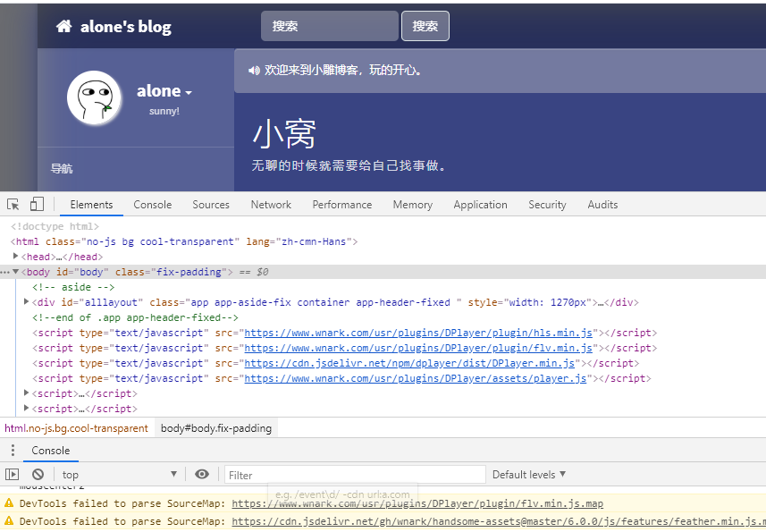Click the console Filter input field
Viewport: 766px width, 532px height.
point(354,475)
